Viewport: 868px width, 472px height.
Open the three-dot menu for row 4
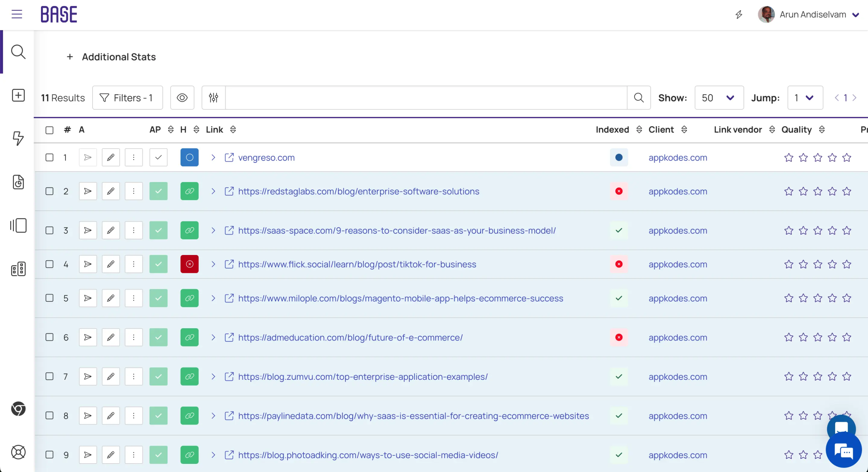pos(134,264)
